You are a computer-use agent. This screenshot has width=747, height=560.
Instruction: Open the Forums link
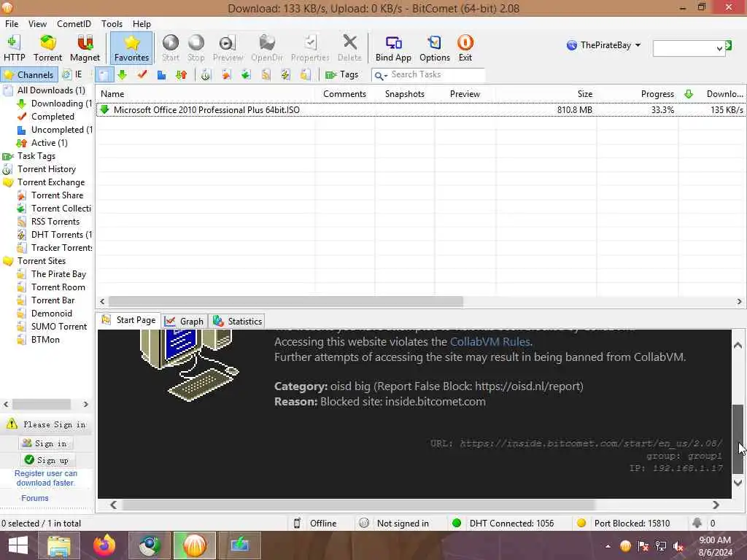tap(35, 498)
